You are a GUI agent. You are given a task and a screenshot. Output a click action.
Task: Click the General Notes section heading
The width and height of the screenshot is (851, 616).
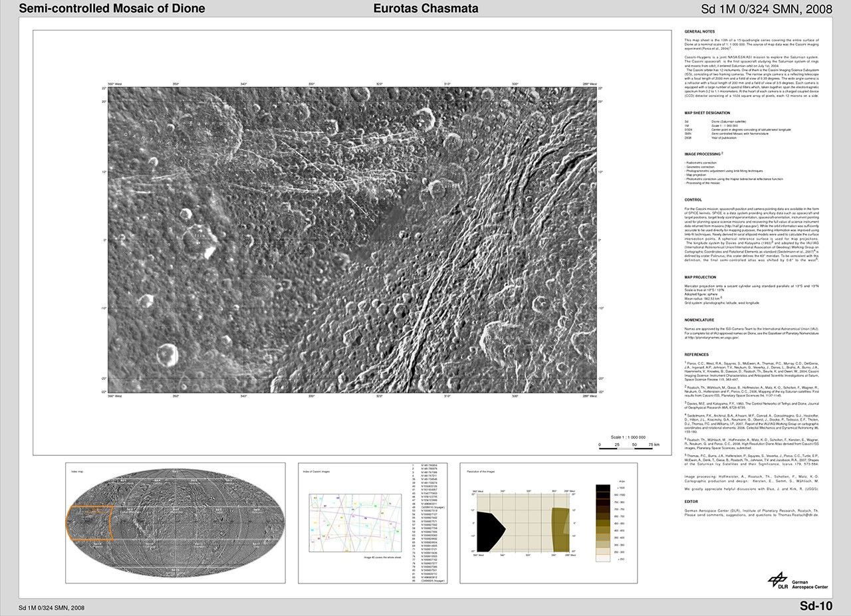(x=699, y=32)
